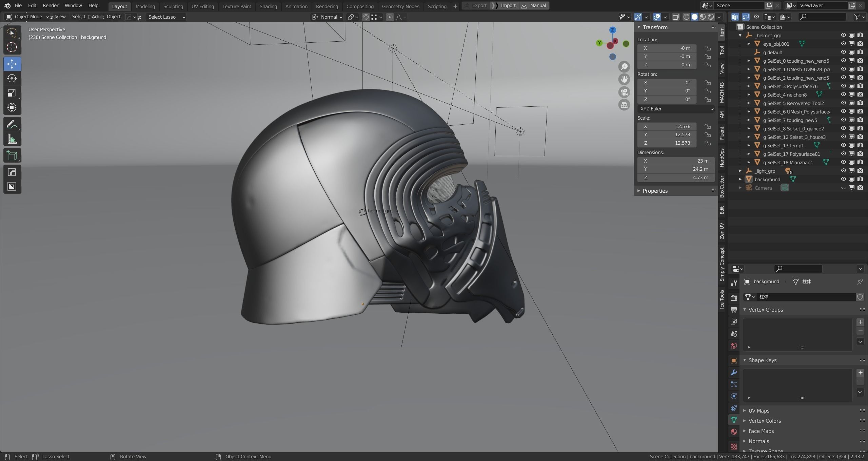Image resolution: width=868 pixels, height=461 pixels.
Task: Select the Measure tool
Action: [x=12, y=139]
